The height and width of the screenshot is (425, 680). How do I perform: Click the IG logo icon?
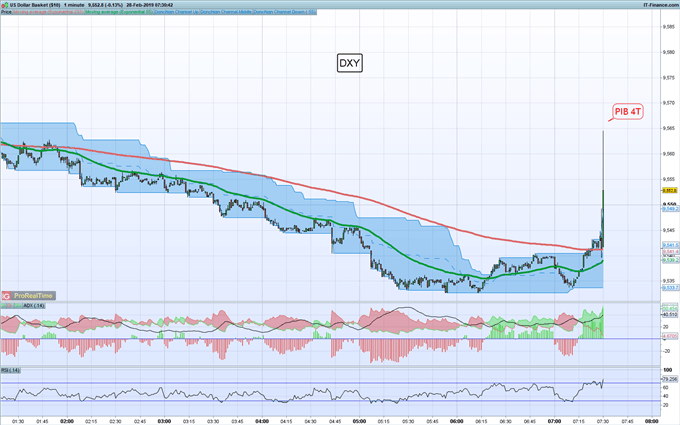[6, 296]
